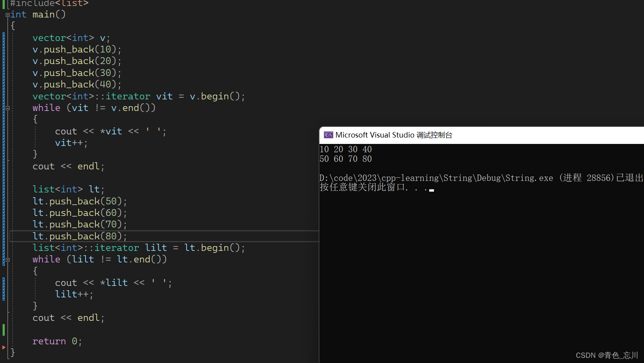Collapse the while (vit != v.end()) block
The height and width of the screenshot is (363, 644).
(8, 108)
